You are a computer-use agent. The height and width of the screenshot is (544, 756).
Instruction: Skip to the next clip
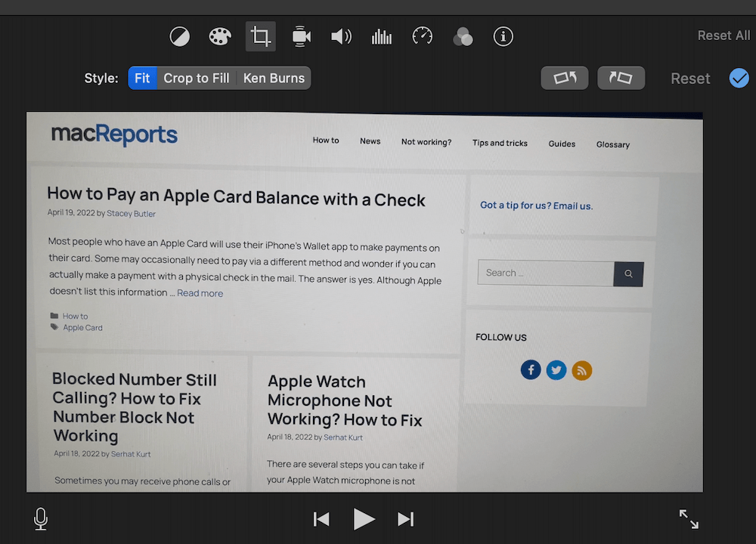(x=406, y=519)
